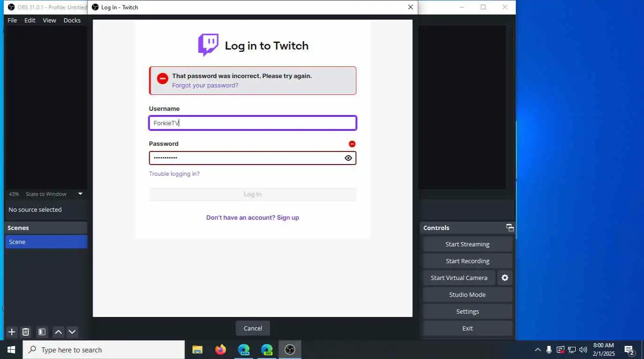
Task: Click Start Recording
Action: 468,261
